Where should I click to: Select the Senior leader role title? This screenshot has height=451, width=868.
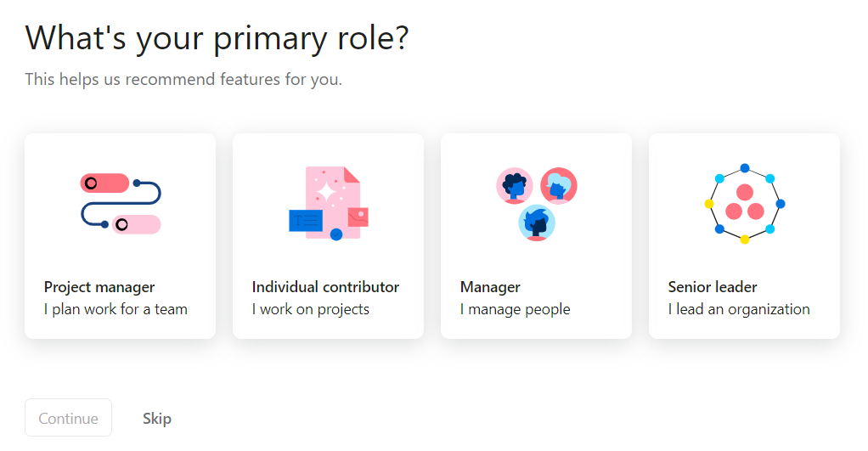point(713,287)
